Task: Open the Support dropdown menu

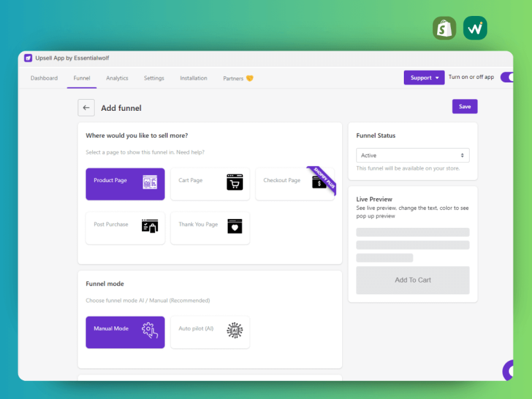Action: tap(424, 78)
